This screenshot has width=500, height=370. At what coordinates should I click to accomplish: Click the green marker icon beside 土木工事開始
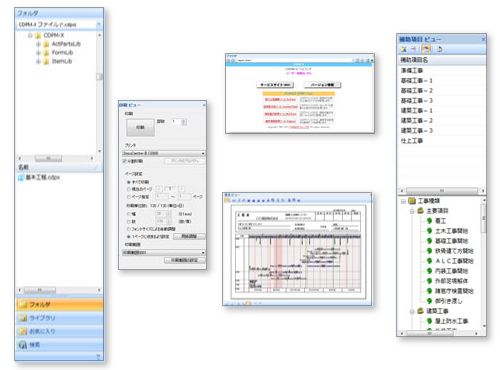(430, 231)
